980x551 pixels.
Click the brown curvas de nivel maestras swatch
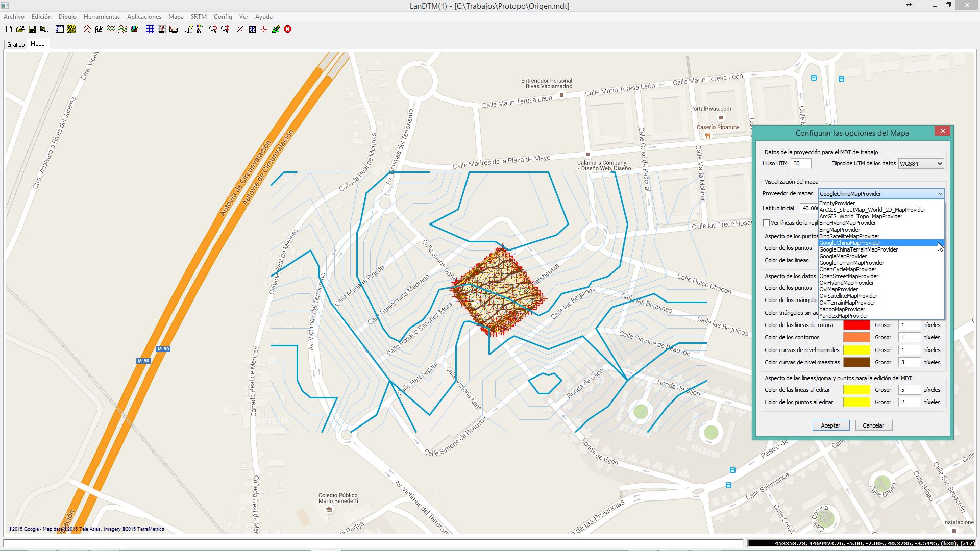[x=856, y=362]
